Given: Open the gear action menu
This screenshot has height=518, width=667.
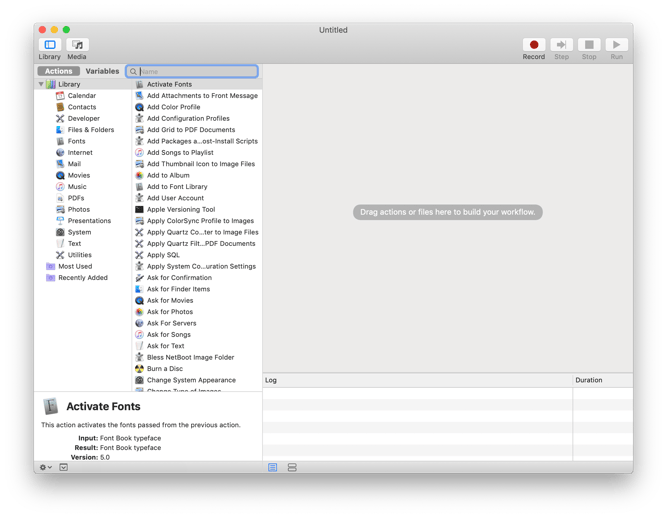Looking at the screenshot, I should (46, 467).
